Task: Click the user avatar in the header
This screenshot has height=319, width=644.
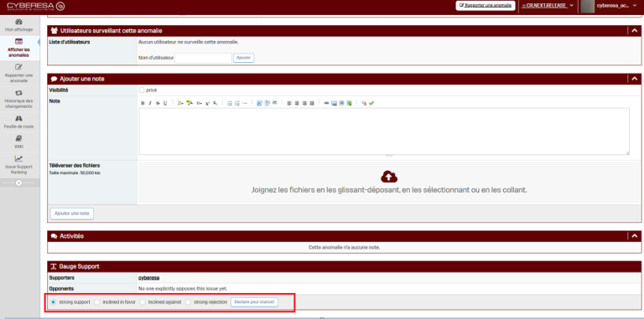Action: [587, 6]
